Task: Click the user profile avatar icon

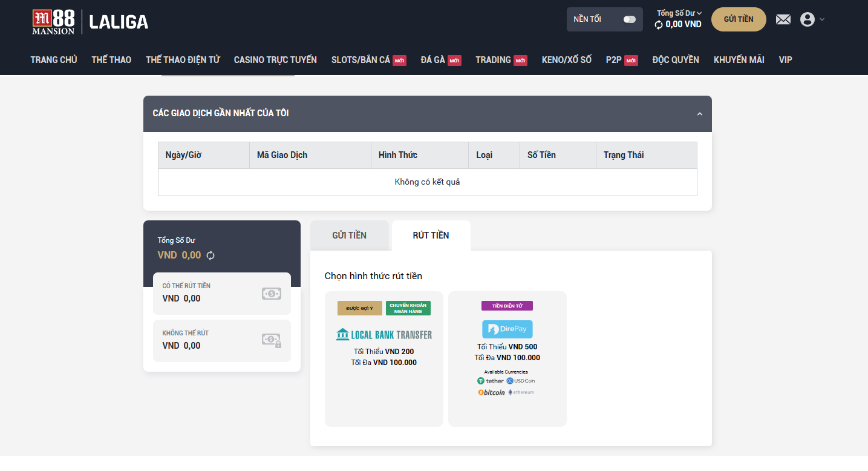Action: pyautogui.click(x=807, y=19)
